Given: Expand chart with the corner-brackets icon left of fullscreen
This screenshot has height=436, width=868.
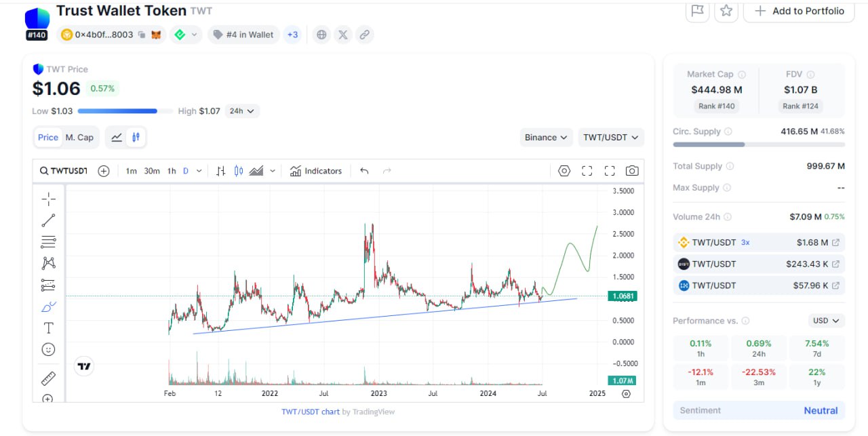Looking at the screenshot, I should [587, 171].
